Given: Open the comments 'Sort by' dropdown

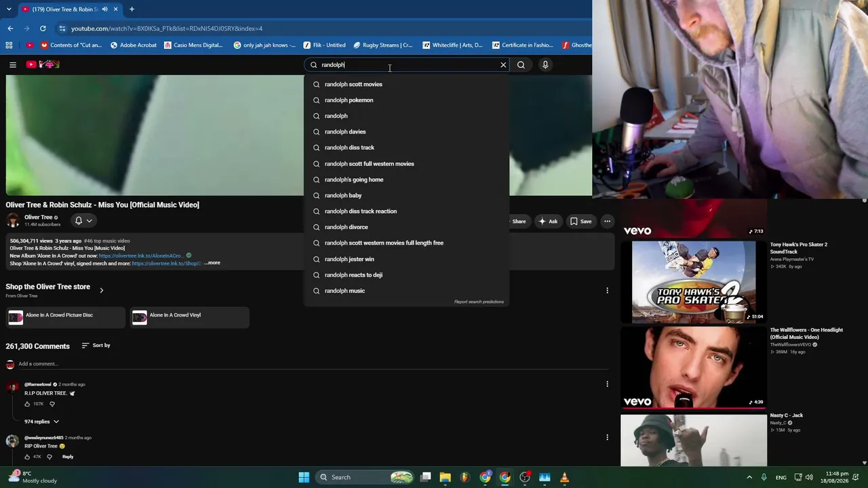Looking at the screenshot, I should [96, 346].
